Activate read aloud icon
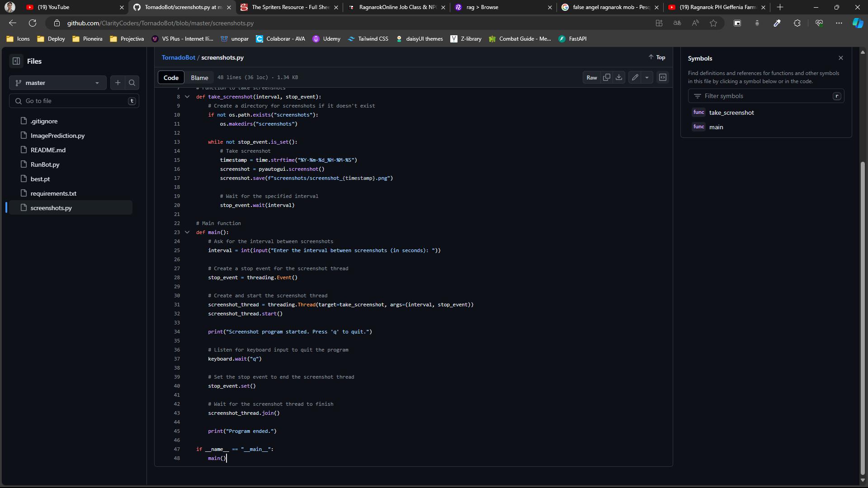This screenshot has height=488, width=868. tap(695, 23)
